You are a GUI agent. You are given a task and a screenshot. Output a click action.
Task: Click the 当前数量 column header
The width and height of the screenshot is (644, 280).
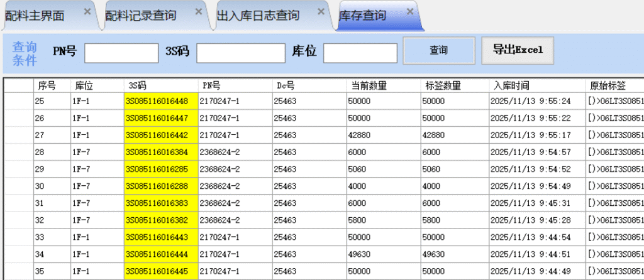(384, 85)
